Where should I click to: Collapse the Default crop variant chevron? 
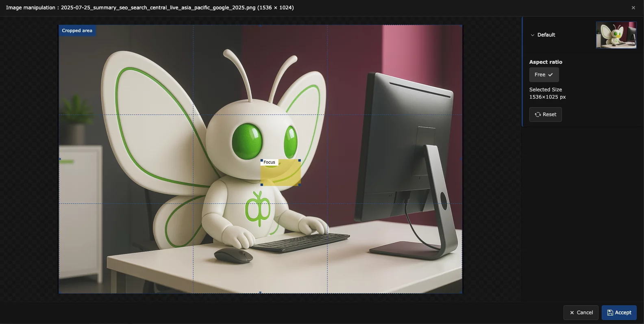pyautogui.click(x=532, y=35)
